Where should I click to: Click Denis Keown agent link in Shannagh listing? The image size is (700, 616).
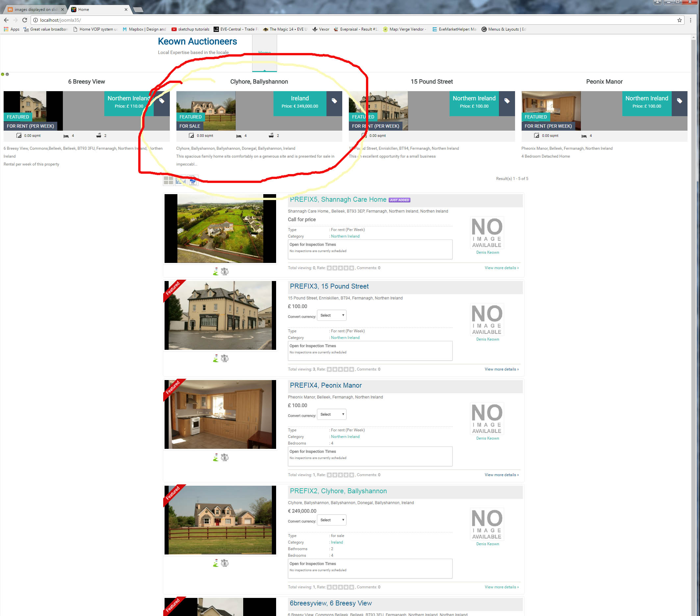pyautogui.click(x=487, y=253)
